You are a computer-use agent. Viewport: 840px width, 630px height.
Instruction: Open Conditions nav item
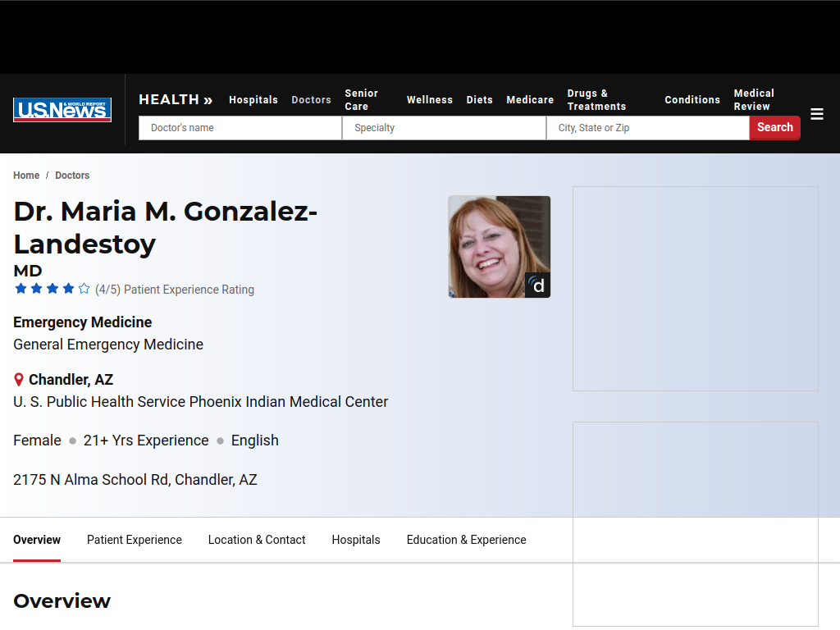coord(692,99)
